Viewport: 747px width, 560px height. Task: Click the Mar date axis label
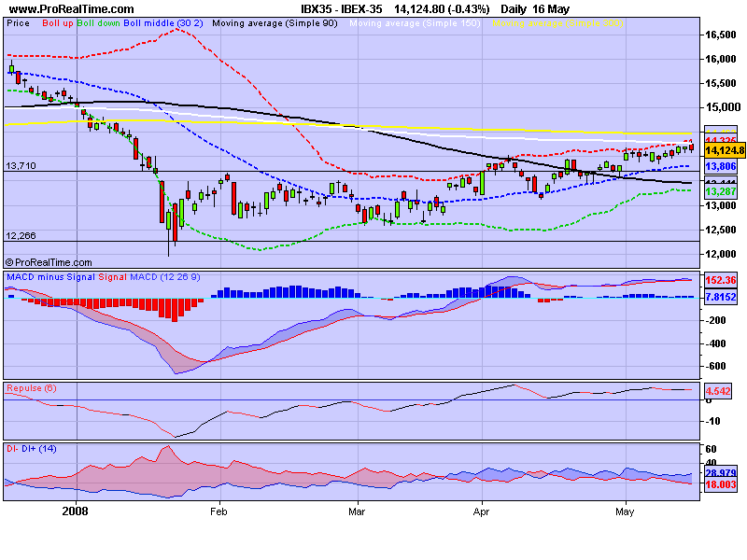point(357,511)
